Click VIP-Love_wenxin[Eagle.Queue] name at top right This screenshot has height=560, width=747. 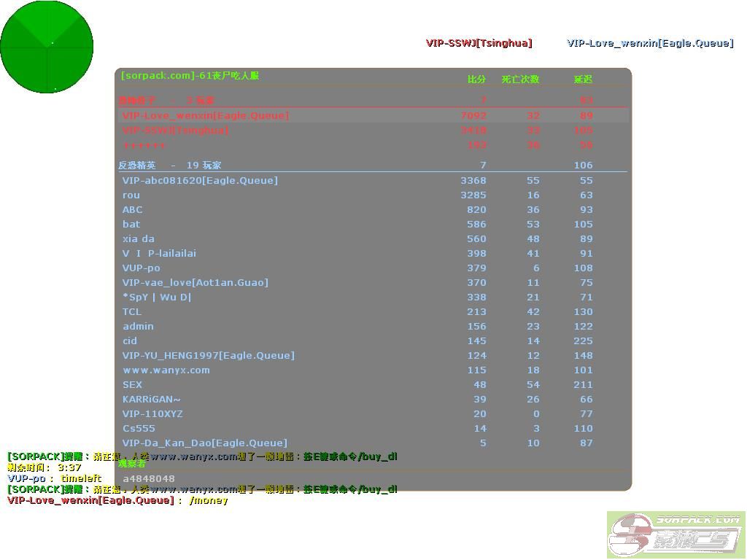650,43
